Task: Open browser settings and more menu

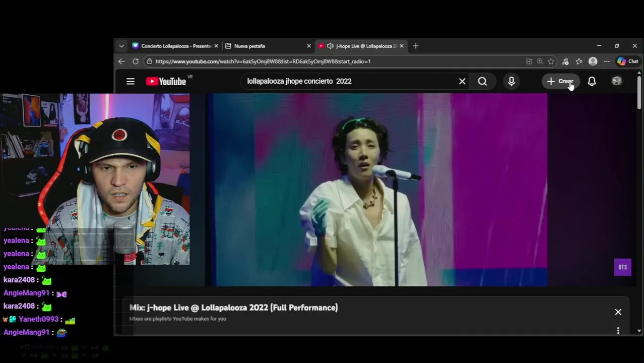Action: point(607,61)
